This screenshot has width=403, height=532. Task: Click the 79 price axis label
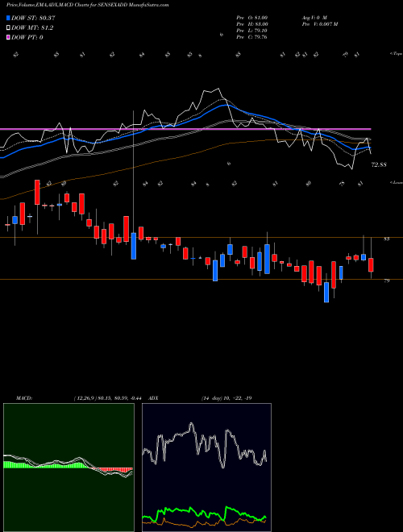click(x=386, y=281)
